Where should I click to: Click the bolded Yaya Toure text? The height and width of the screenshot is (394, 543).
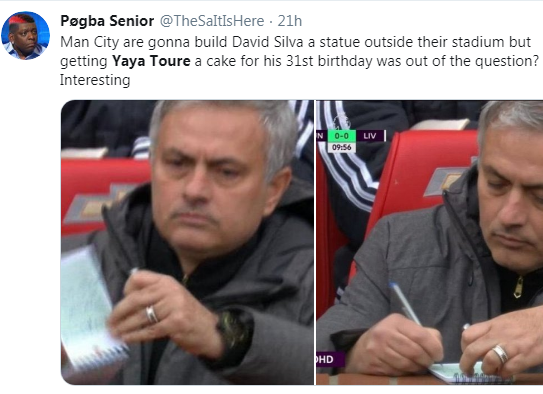click(151, 61)
